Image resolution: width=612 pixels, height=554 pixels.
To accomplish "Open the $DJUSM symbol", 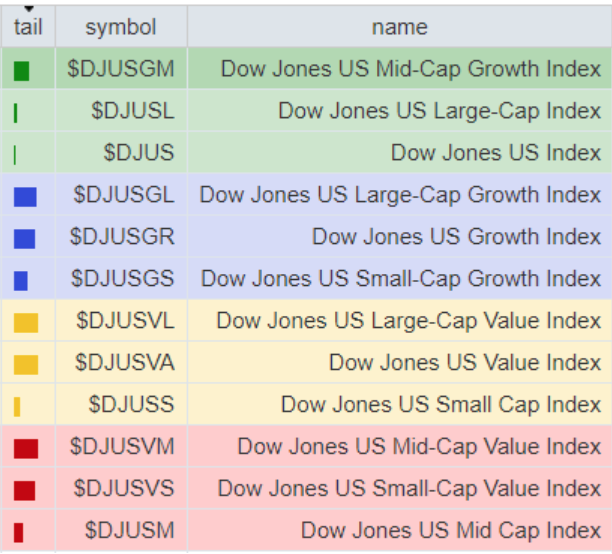I will (x=129, y=530).
